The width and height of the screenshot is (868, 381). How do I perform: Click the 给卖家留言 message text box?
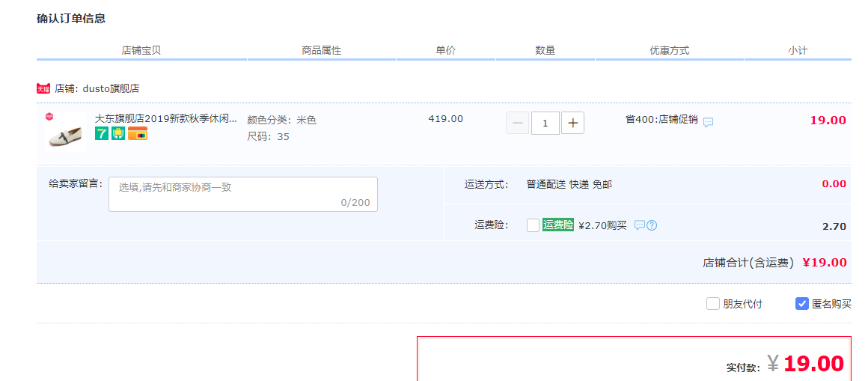coord(243,195)
